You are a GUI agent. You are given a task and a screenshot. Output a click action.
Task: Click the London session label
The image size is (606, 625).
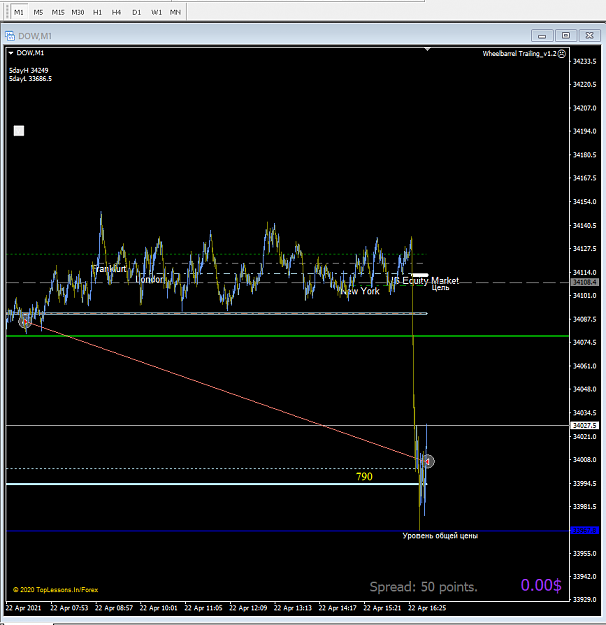[x=150, y=279]
